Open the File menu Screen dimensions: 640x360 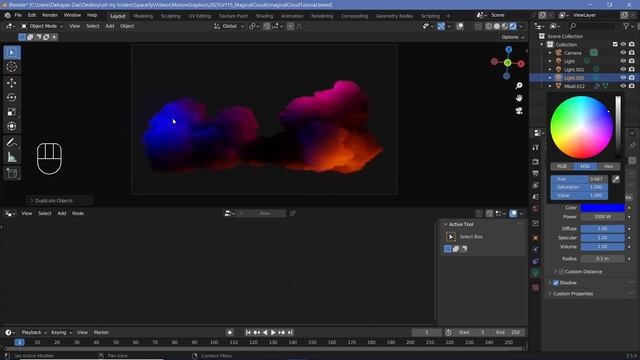tap(18, 16)
